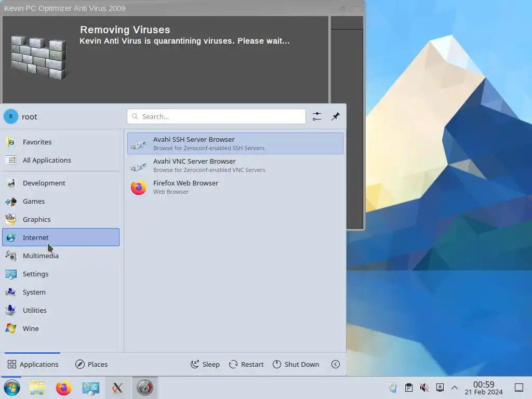This screenshot has width=532, height=399.
Task: Open Firefox from the taskbar
Action: pyautogui.click(x=64, y=388)
